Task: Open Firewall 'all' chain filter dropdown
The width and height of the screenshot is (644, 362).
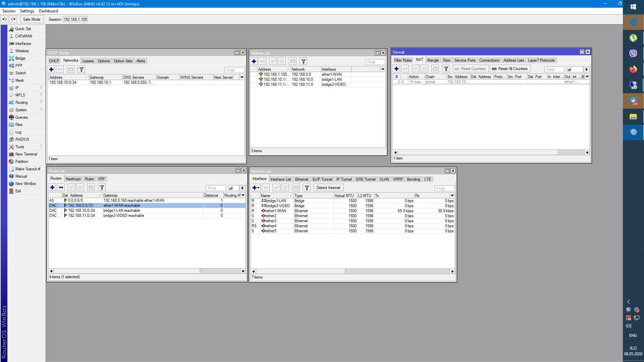Action: 586,69
